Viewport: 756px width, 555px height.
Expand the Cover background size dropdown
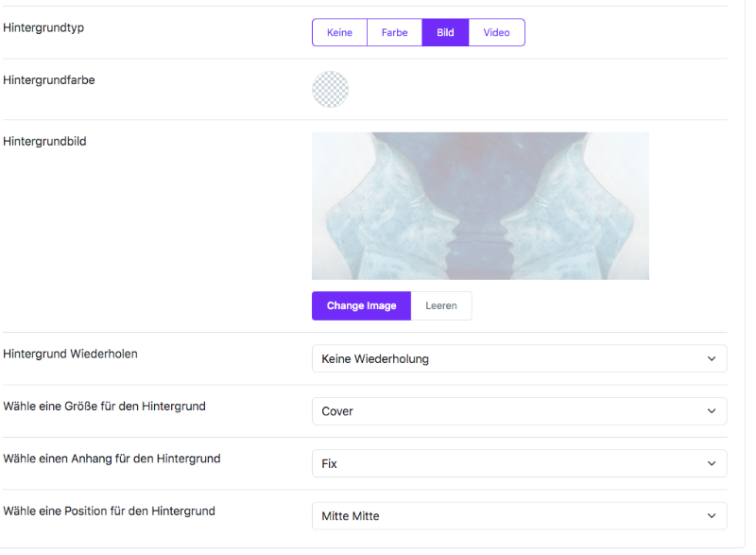(x=519, y=411)
